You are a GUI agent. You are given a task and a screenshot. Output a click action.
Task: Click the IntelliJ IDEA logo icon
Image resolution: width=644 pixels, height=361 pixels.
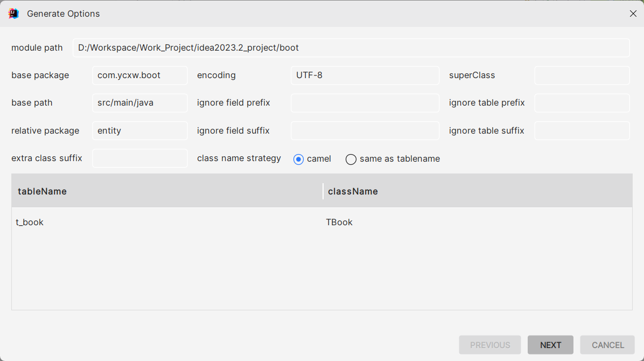click(x=13, y=13)
